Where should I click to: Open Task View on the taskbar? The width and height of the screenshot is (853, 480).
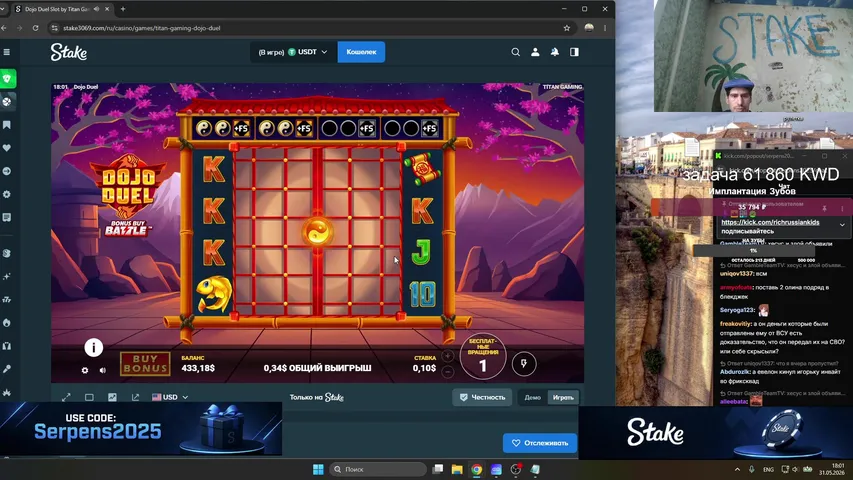tap(437, 469)
